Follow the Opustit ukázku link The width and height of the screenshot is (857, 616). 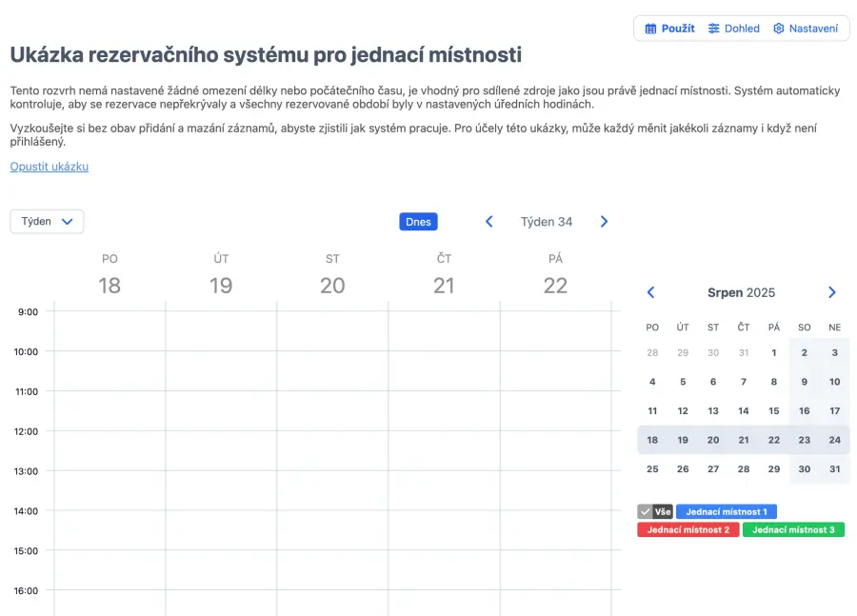49,167
